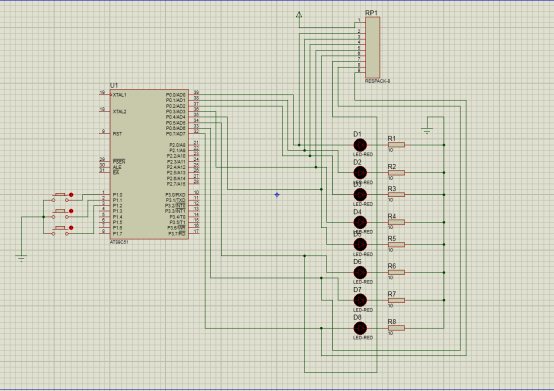The image size is (554, 391).
Task: Select the D6 LED-RED component
Action: pos(360,272)
